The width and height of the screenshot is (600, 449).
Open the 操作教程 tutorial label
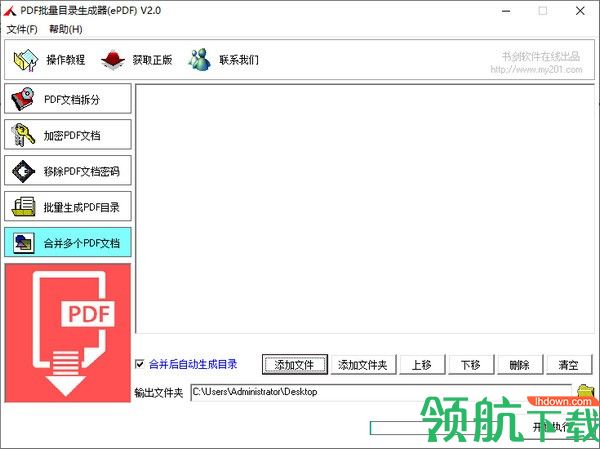tap(65, 60)
